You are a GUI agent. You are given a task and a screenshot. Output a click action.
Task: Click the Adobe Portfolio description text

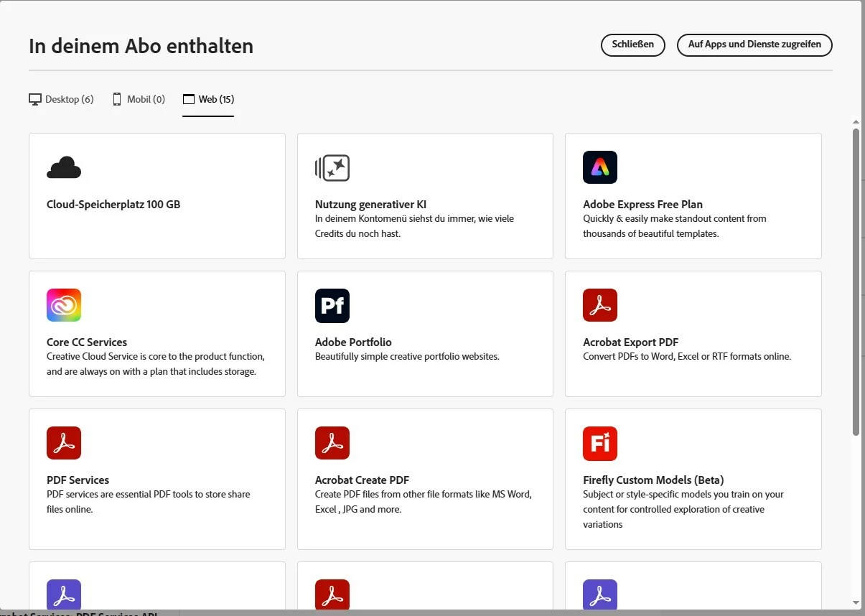407,357
